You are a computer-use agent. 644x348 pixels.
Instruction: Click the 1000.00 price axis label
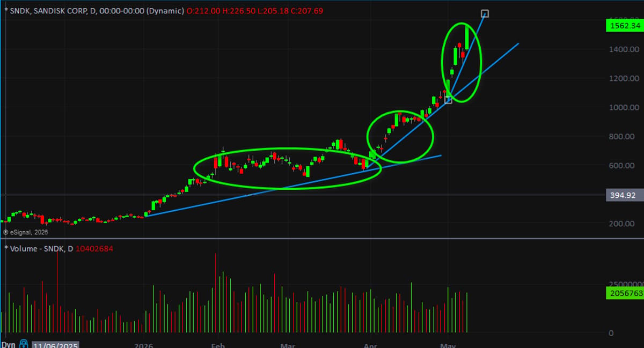point(623,107)
